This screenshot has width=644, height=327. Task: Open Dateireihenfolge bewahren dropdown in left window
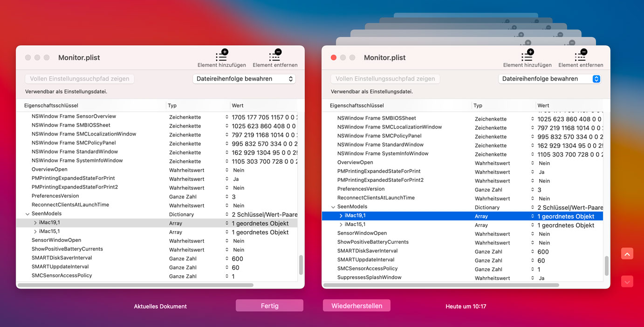[x=244, y=79]
